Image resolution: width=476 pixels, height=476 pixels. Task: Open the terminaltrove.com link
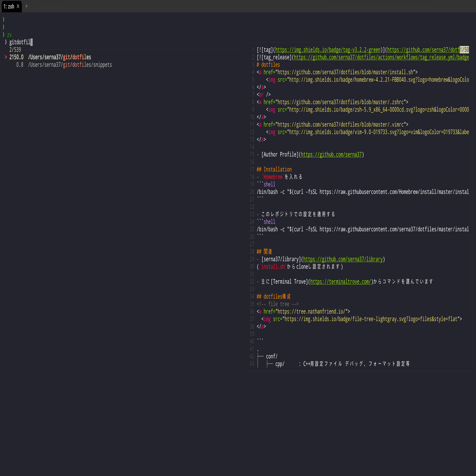[x=341, y=282]
